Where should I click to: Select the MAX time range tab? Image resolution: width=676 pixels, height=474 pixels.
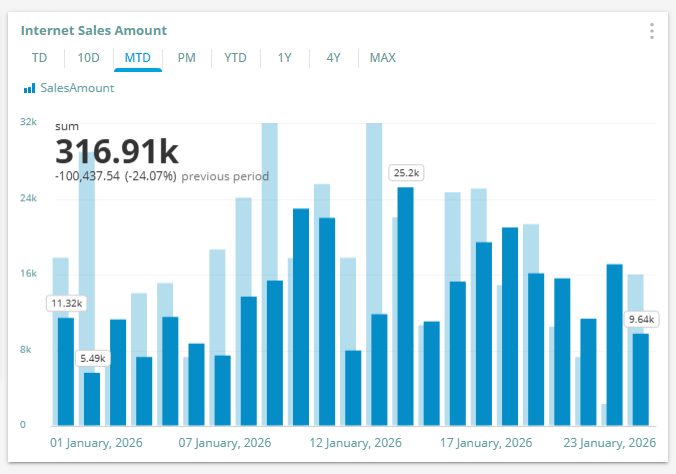pyautogui.click(x=382, y=58)
